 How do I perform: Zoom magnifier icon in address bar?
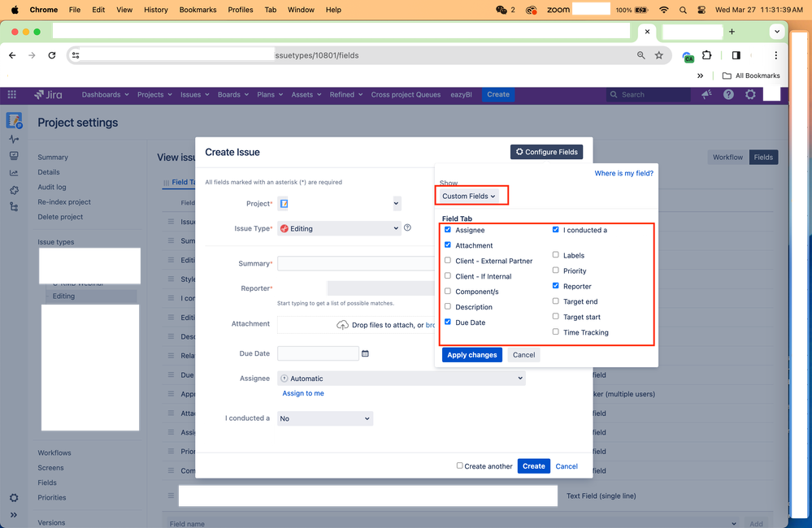coord(641,55)
